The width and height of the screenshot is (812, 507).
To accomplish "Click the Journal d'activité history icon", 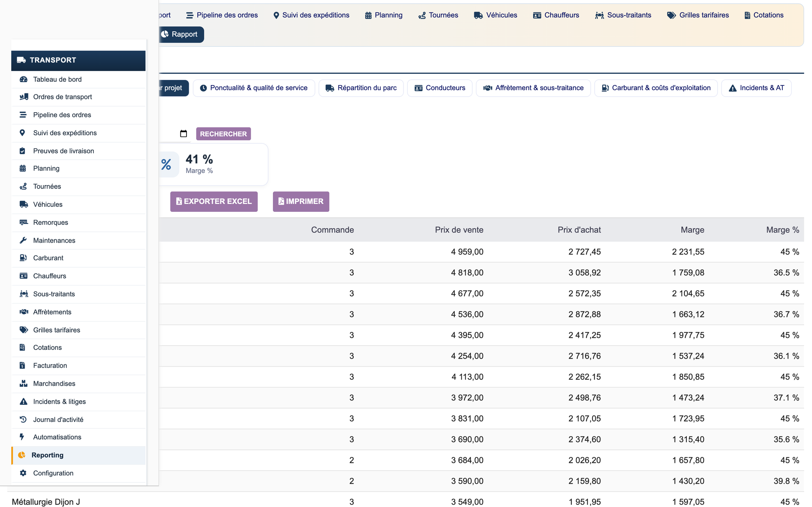I will (x=23, y=419).
